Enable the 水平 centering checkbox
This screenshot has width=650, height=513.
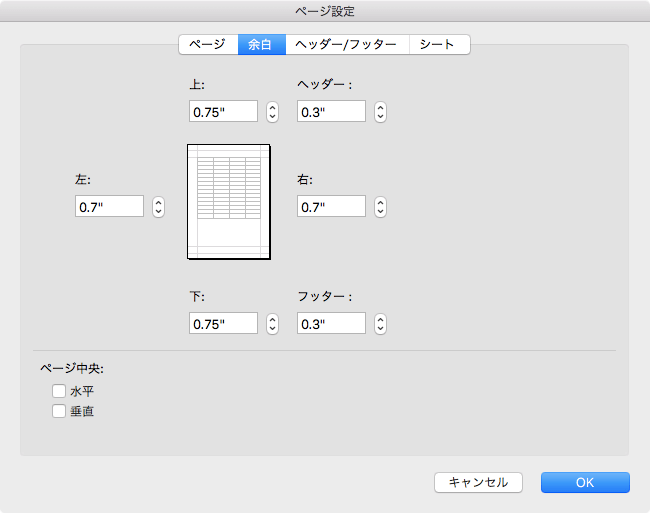(x=59, y=391)
